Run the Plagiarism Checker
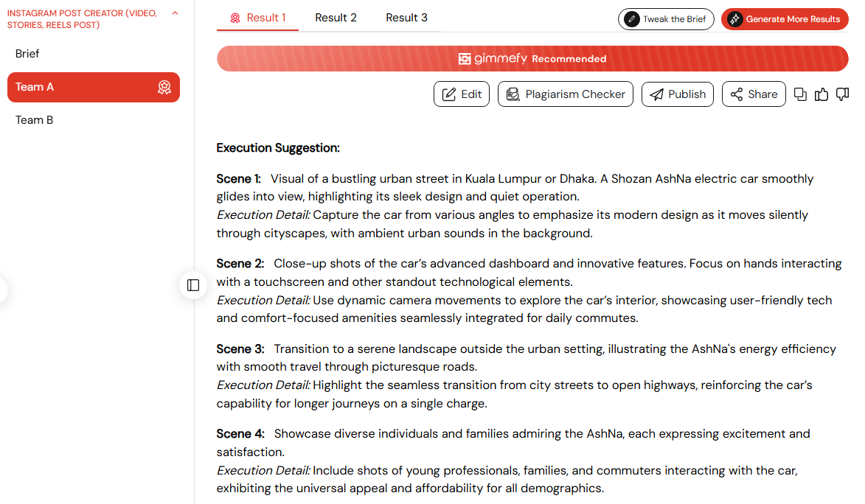The image size is (865, 504). [x=566, y=94]
